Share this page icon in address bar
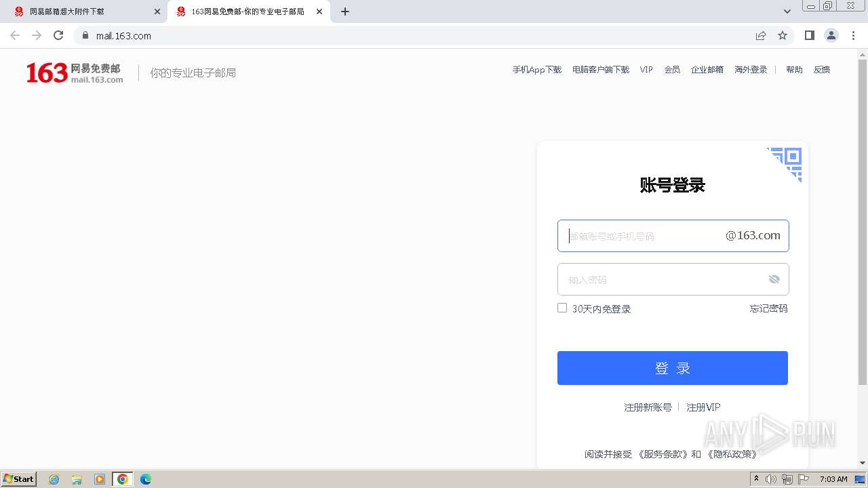 (x=761, y=35)
